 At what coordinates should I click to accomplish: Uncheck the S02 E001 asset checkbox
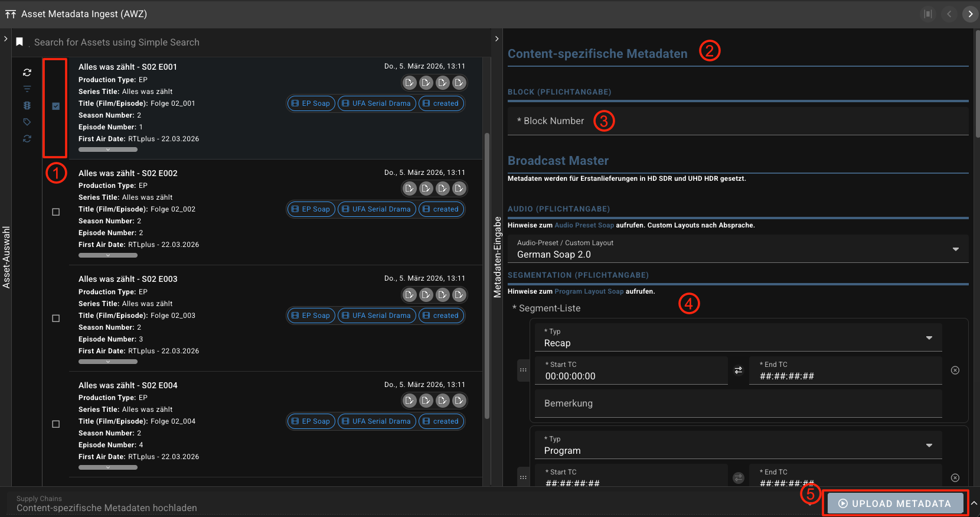56,106
